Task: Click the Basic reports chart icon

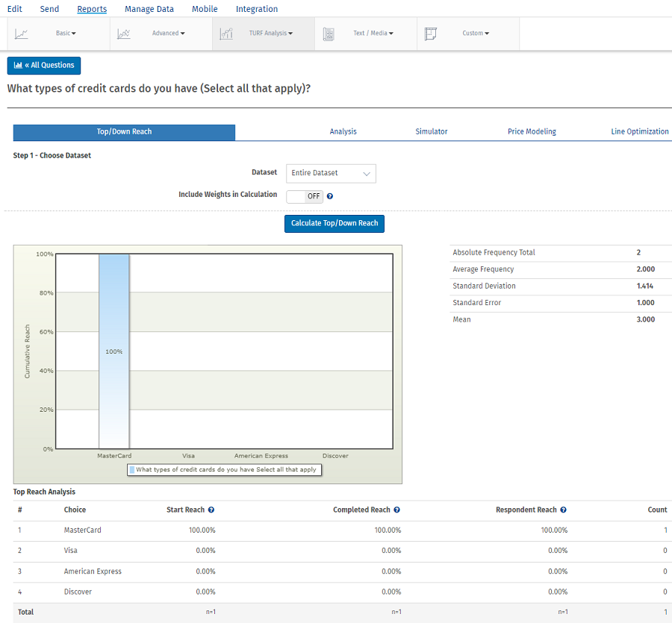Action: point(22,34)
